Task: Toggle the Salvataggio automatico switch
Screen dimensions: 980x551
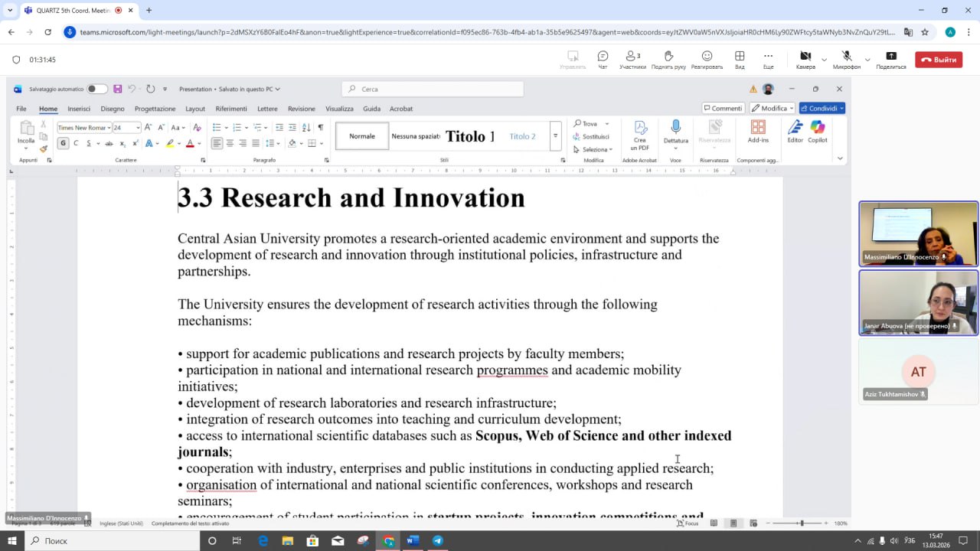Action: click(x=97, y=89)
